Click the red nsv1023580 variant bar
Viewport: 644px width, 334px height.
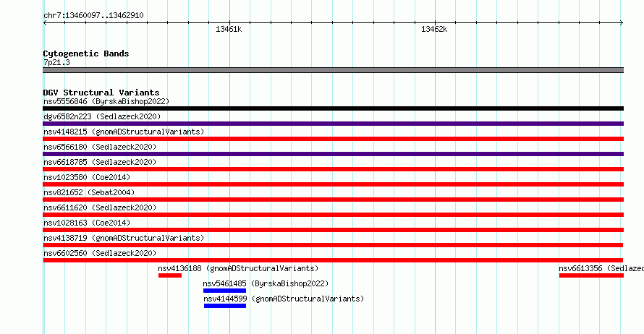tap(333, 184)
